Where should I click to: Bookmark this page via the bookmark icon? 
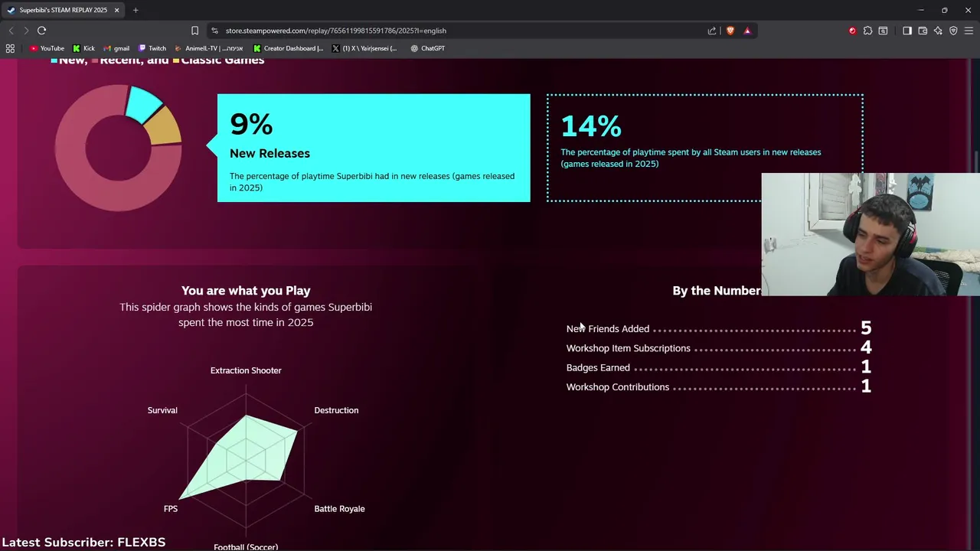coord(194,31)
